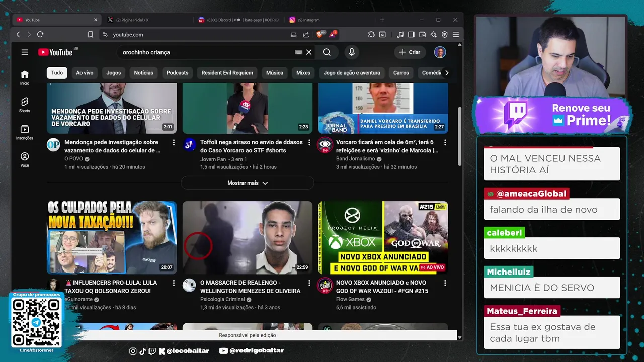Open options menu for Toffoli video
Screen dimensions: 644x362
click(x=309, y=143)
